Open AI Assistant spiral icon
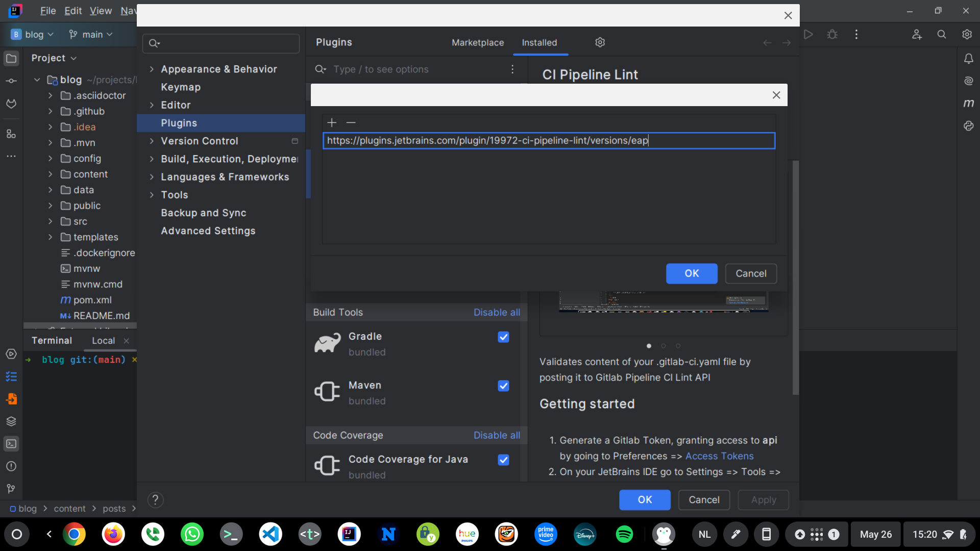The height and width of the screenshot is (551, 980). (968, 81)
